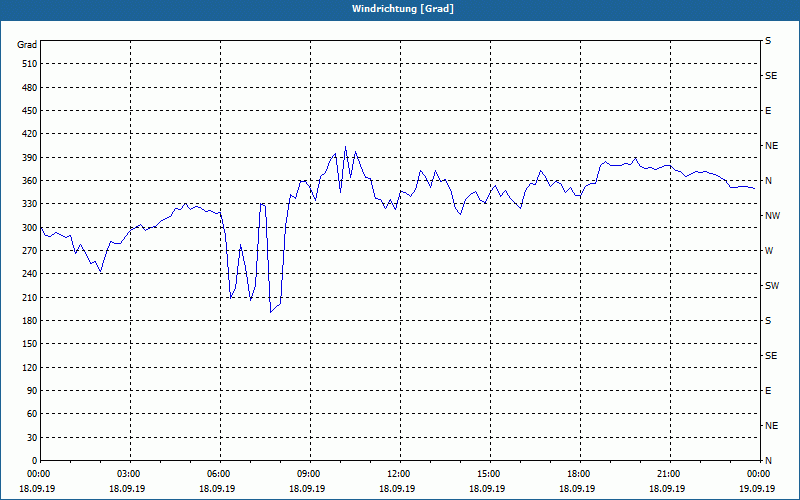Click the '240' degree axis label
This screenshot has width=800, height=500.
(30, 274)
